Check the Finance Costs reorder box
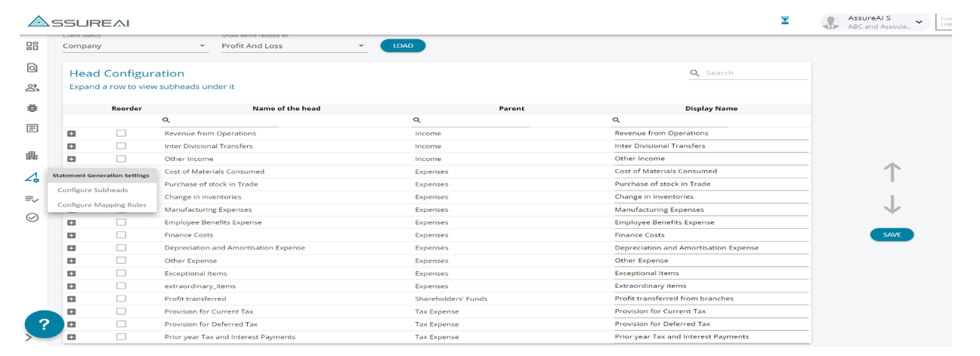 tap(121, 235)
